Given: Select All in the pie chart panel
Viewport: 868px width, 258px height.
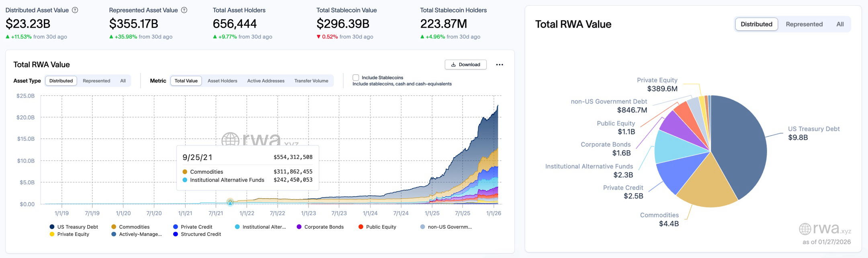Looking at the screenshot, I should click(840, 24).
